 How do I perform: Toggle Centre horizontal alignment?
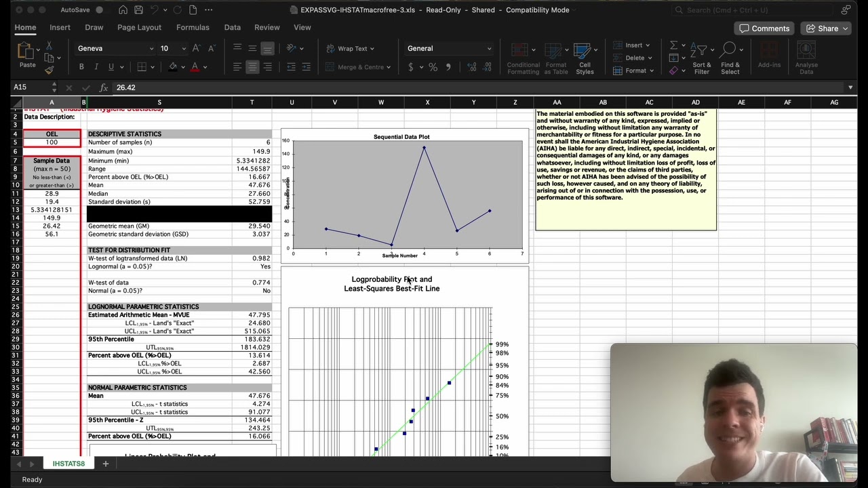coord(252,67)
